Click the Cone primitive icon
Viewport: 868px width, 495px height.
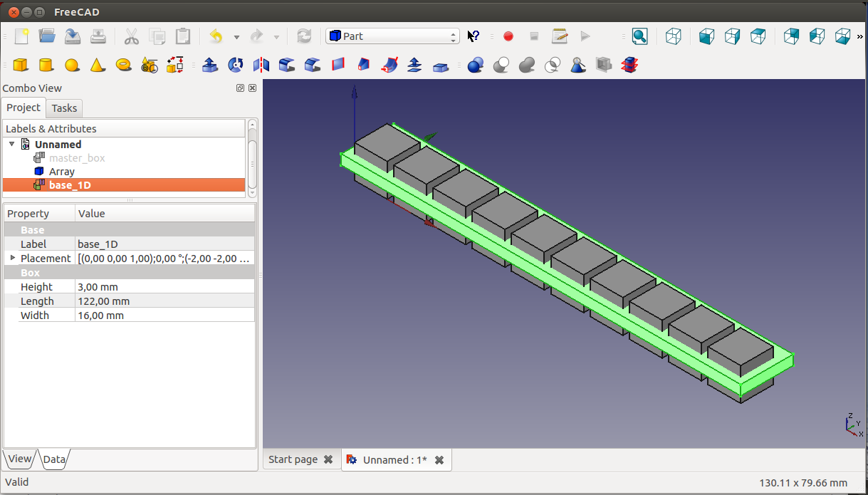coord(98,66)
